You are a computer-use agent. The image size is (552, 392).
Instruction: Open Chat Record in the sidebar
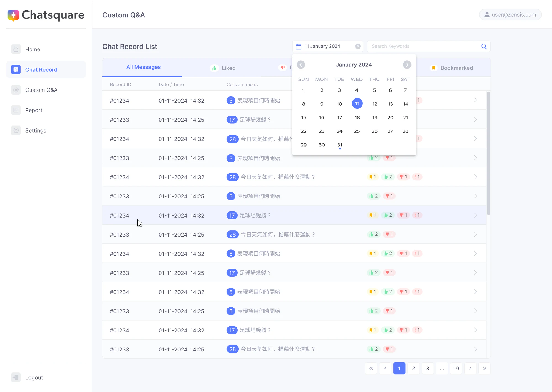[46, 69]
